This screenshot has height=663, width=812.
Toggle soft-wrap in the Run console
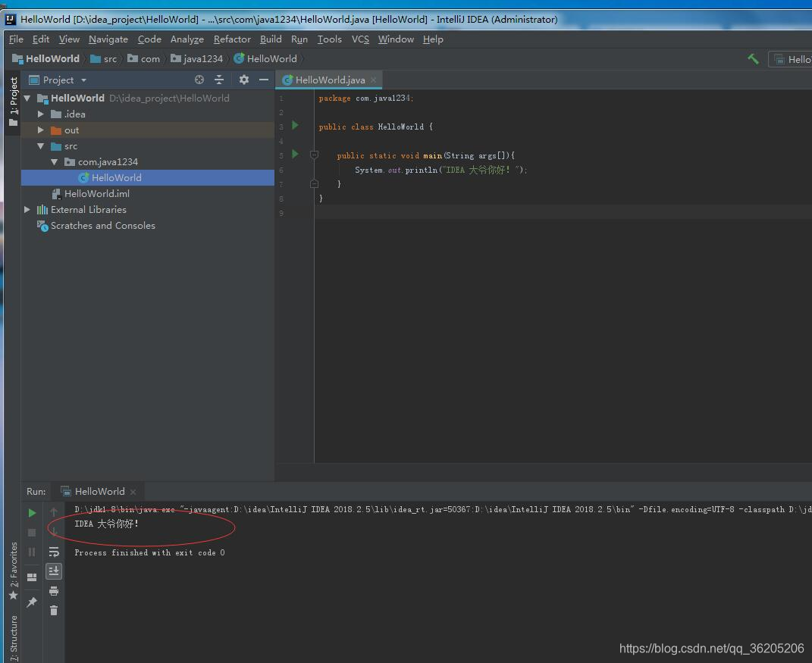(53, 552)
